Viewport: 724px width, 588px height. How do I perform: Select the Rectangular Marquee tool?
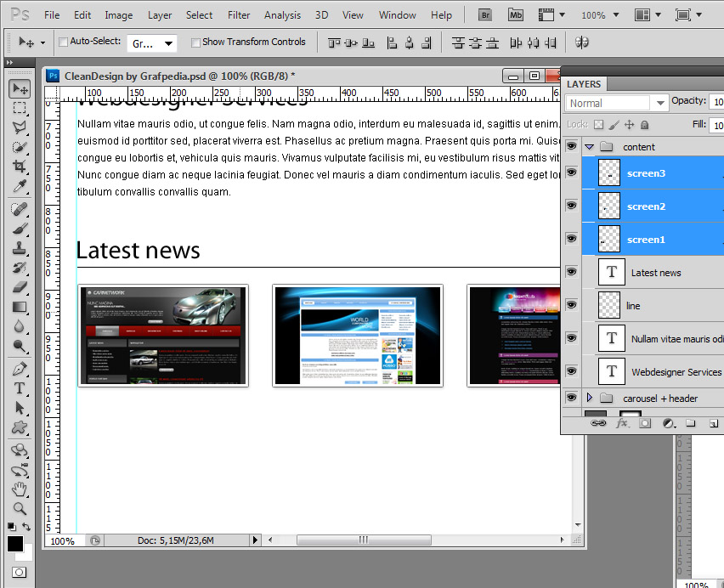tap(20, 108)
